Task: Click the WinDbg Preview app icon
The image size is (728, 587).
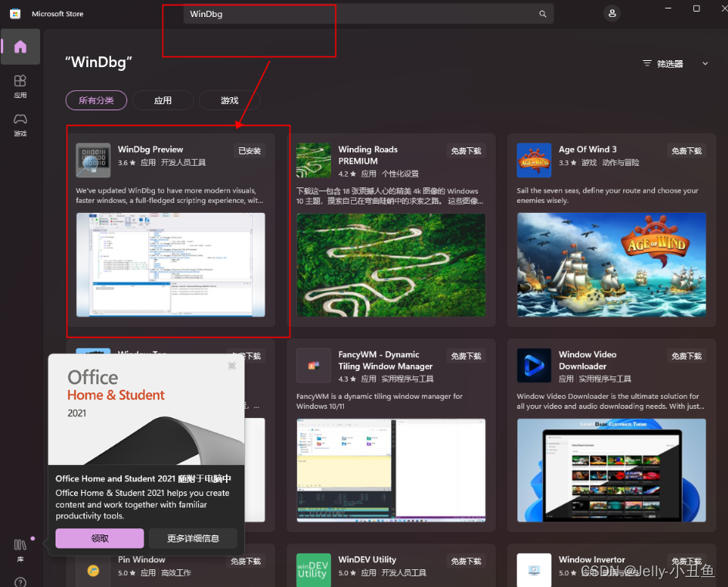Action: (93, 160)
